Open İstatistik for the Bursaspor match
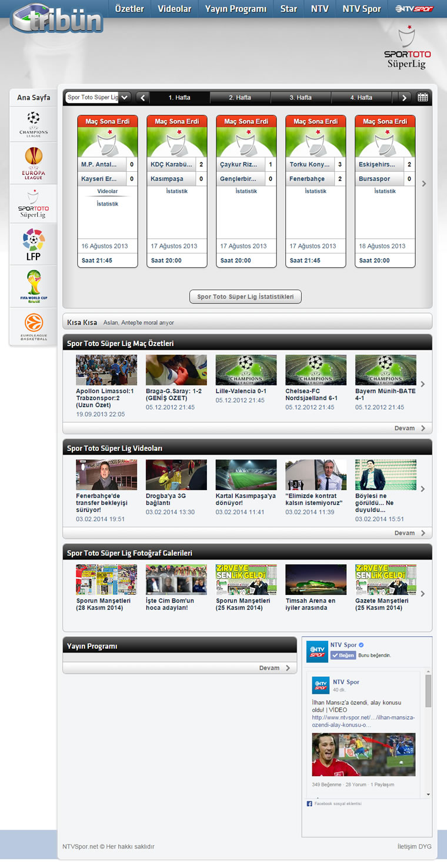447x868 pixels. (x=385, y=191)
